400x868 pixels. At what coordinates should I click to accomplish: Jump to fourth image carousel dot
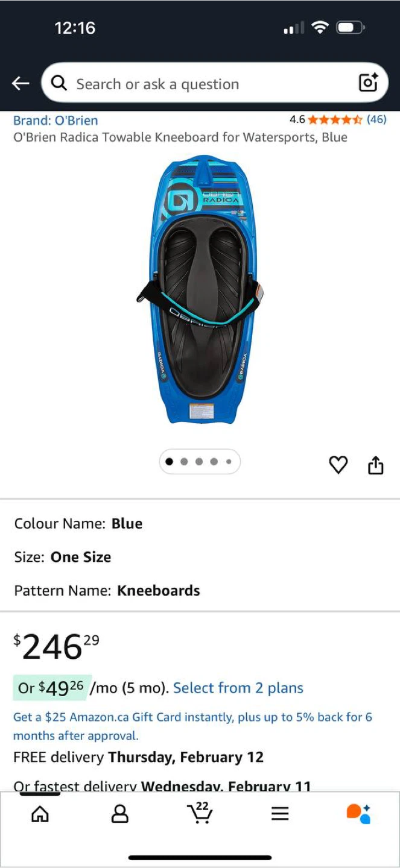(x=214, y=462)
